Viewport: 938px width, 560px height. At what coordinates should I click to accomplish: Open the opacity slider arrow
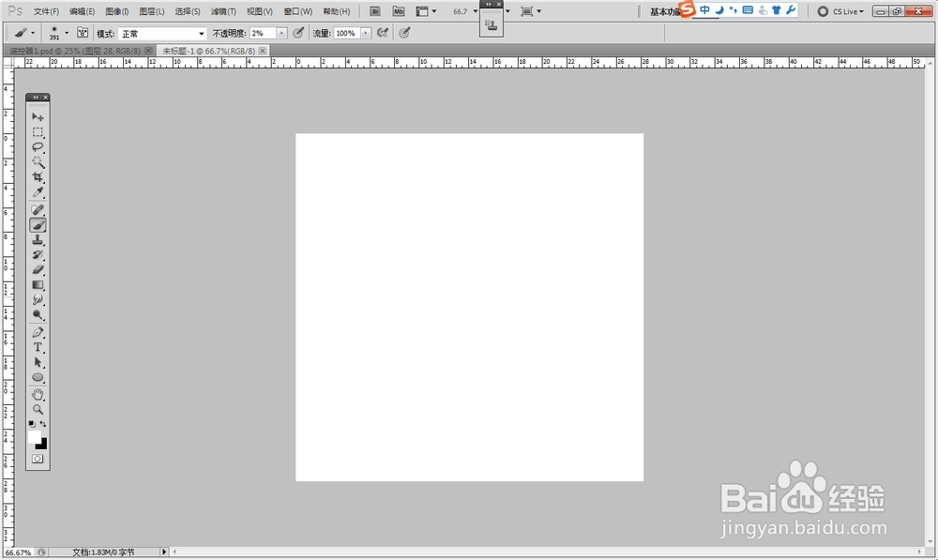(281, 34)
